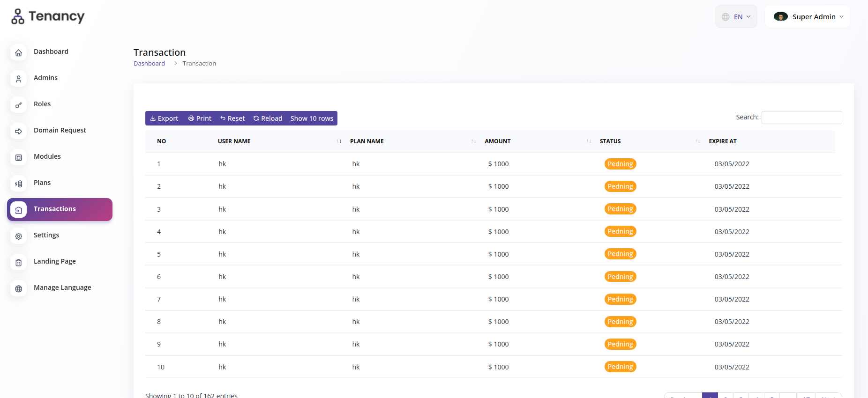
Task: Open the Show 10 rows selector
Action: coord(312,118)
